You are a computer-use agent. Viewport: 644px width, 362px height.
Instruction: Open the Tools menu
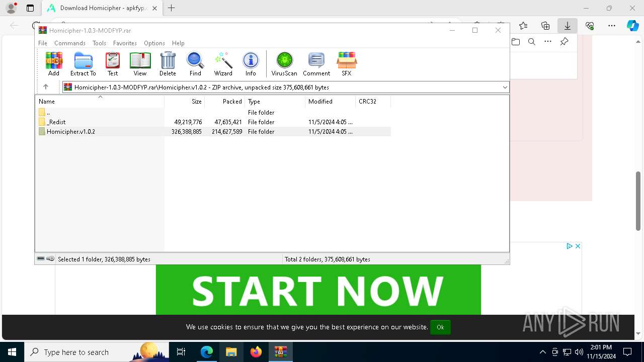coord(99,43)
